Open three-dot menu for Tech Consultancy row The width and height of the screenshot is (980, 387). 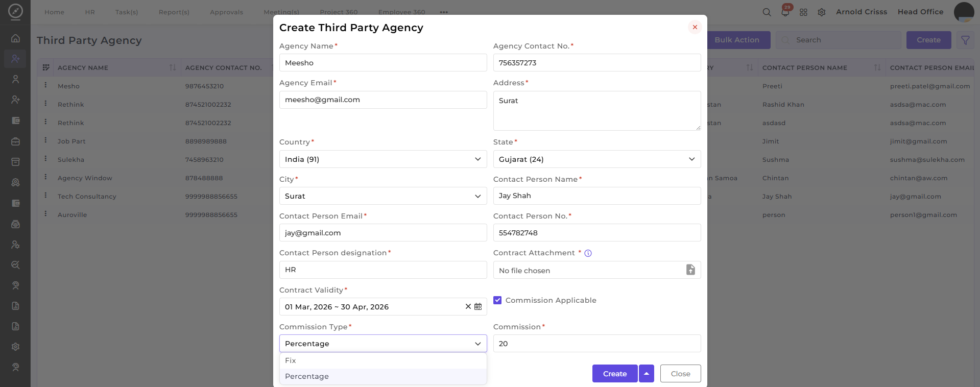[45, 196]
